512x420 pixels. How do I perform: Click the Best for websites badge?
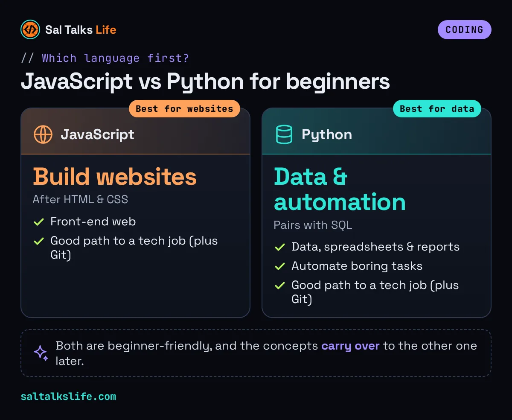pyautogui.click(x=184, y=109)
